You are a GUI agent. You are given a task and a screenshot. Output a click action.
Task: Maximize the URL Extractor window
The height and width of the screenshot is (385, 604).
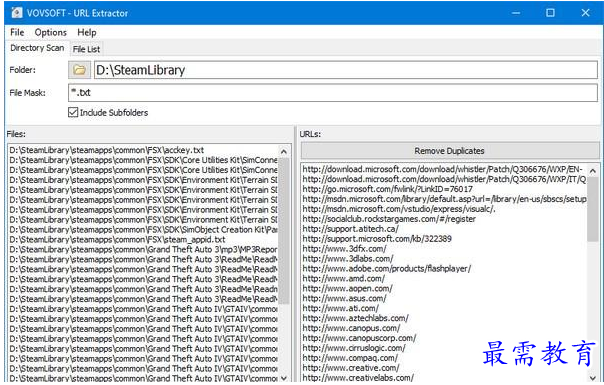pyautogui.click(x=550, y=13)
